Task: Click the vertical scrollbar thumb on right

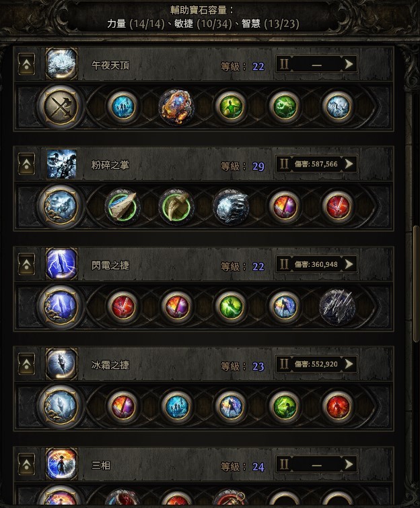Action: click(x=416, y=284)
